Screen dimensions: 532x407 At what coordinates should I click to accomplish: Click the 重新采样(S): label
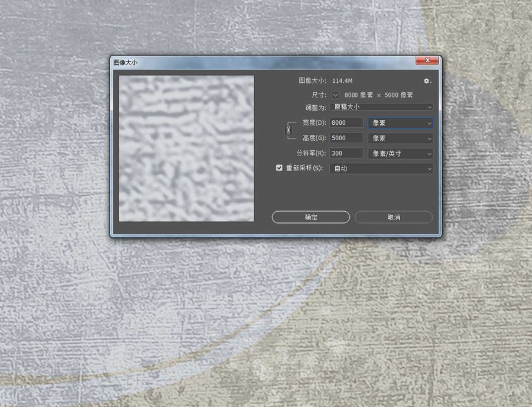pos(304,168)
